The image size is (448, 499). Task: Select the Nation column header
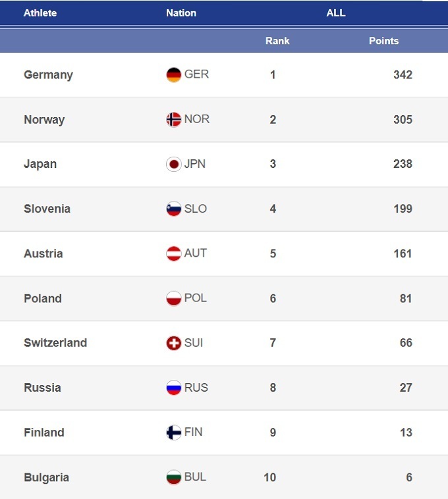point(181,13)
